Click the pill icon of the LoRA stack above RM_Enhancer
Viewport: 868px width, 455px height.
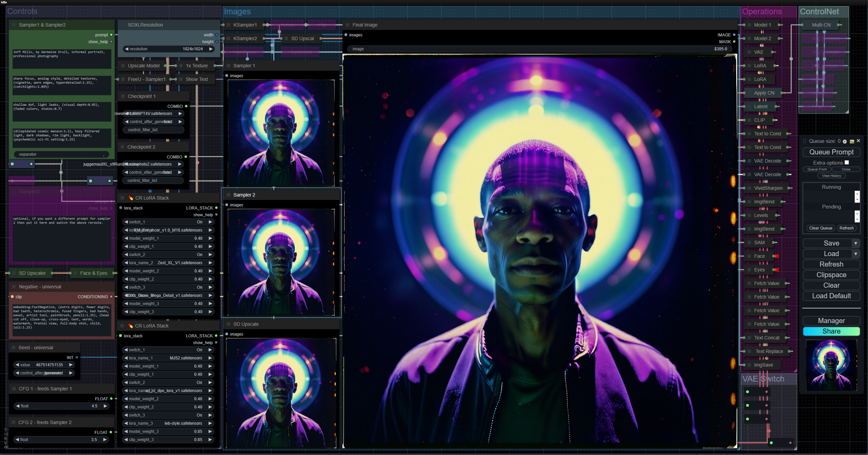pos(131,198)
